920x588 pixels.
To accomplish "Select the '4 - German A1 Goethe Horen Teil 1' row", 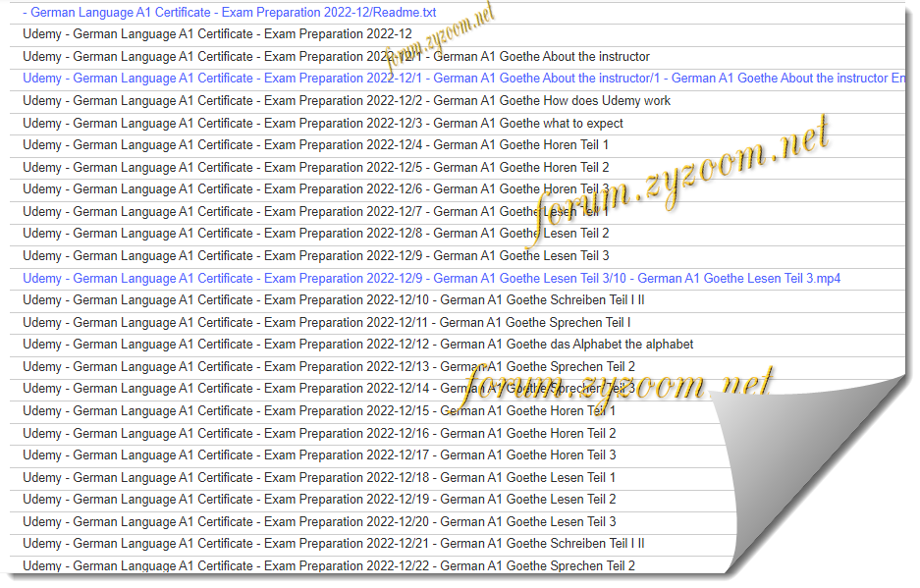I will click(x=315, y=145).
